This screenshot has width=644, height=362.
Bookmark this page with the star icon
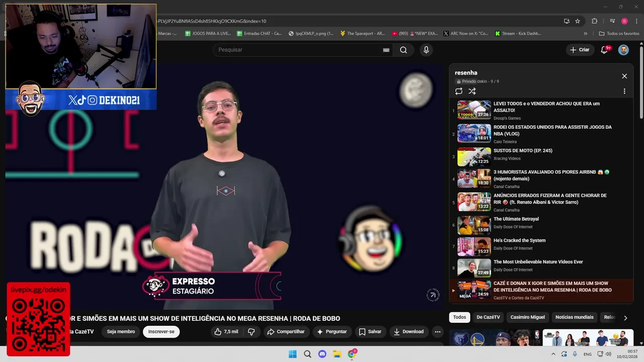click(x=578, y=21)
